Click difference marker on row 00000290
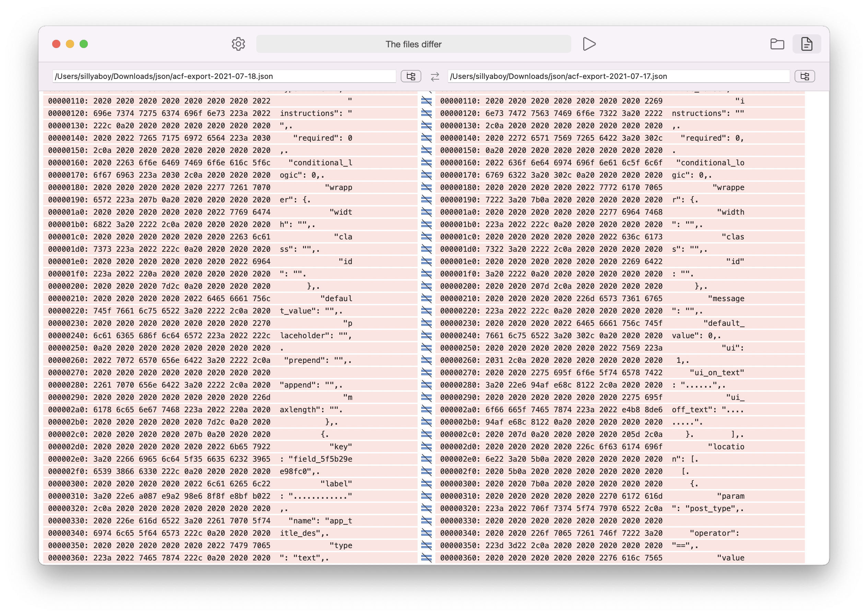868x616 pixels. click(426, 397)
